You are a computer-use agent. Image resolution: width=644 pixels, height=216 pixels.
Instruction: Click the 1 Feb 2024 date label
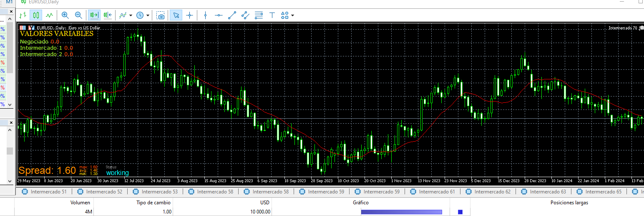coord(615,181)
